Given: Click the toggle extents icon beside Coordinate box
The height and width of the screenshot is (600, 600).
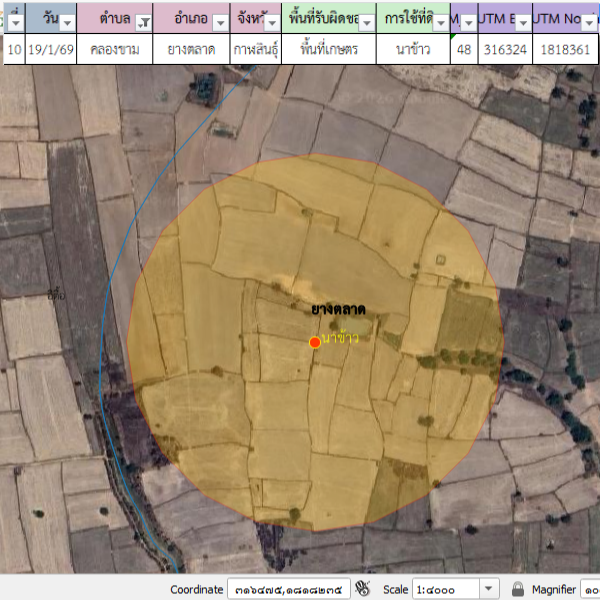Looking at the screenshot, I should click(363, 589).
